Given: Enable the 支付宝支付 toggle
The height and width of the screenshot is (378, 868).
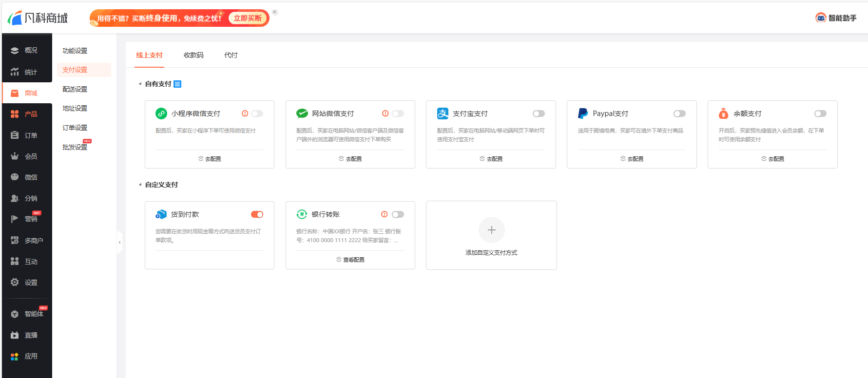Looking at the screenshot, I should [x=539, y=113].
